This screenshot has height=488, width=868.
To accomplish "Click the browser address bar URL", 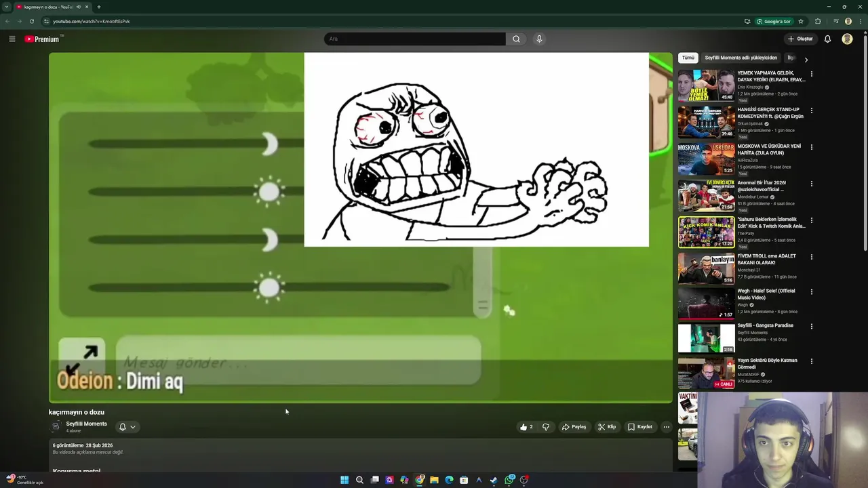I will [92, 21].
